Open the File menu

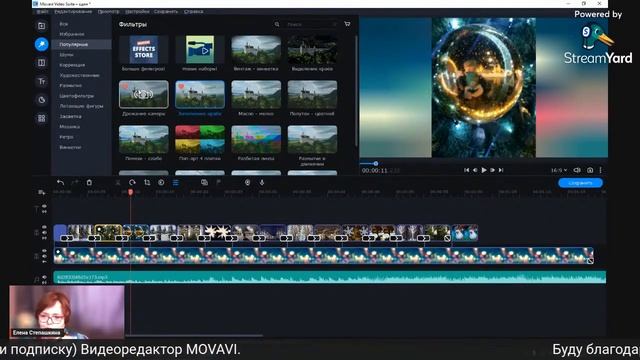click(42, 11)
